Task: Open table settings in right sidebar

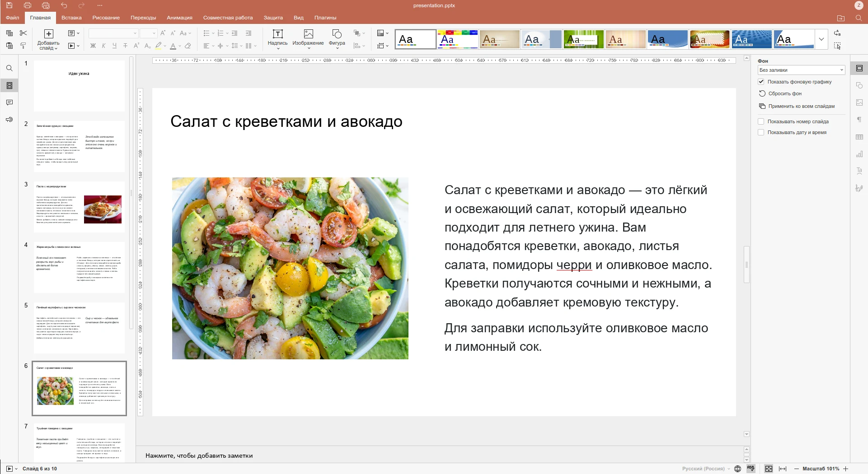Action: coord(860,137)
